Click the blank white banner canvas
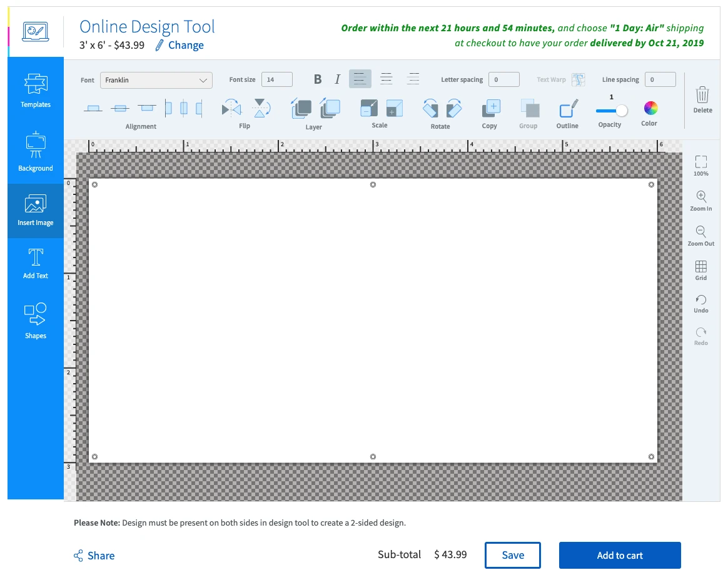Image resolution: width=728 pixels, height=575 pixels. pyautogui.click(x=373, y=320)
